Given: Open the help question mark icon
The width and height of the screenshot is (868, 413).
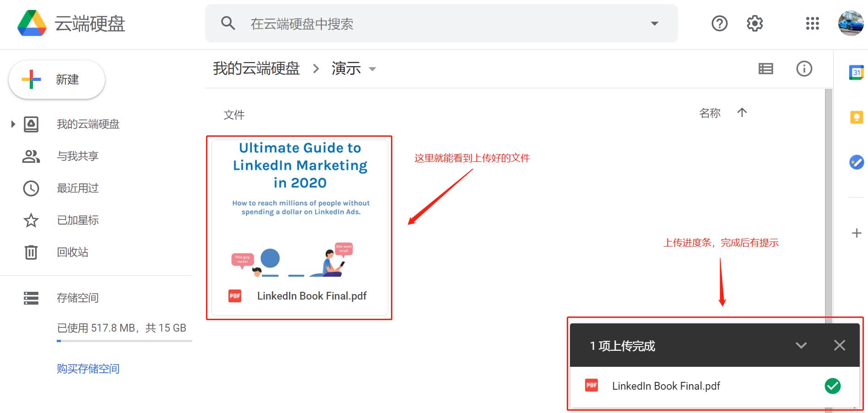Looking at the screenshot, I should 720,23.
